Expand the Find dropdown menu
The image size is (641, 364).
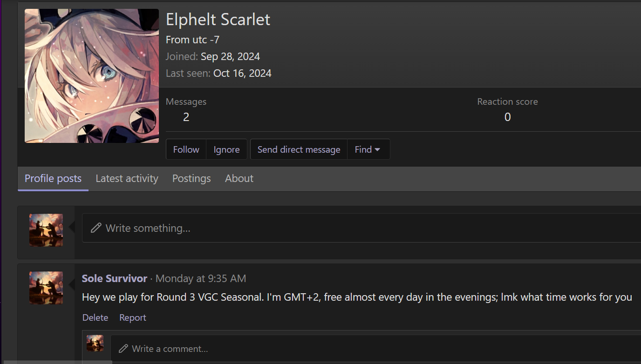pos(368,149)
